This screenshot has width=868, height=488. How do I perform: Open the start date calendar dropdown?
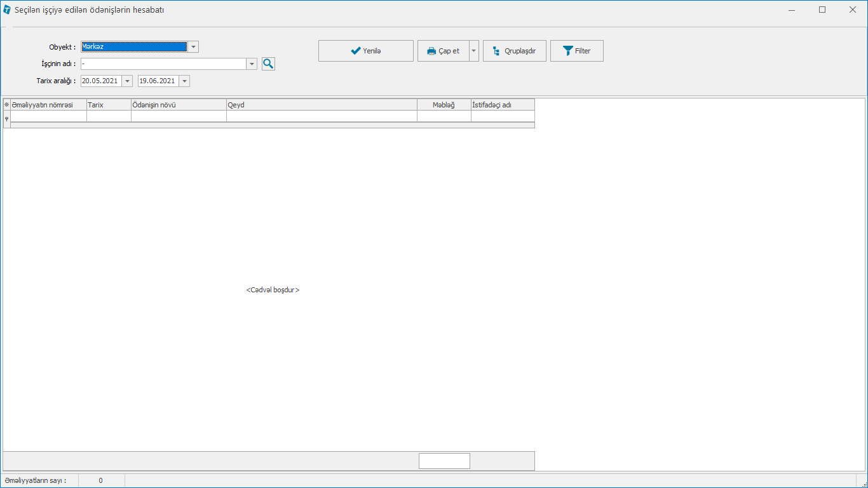pos(127,81)
